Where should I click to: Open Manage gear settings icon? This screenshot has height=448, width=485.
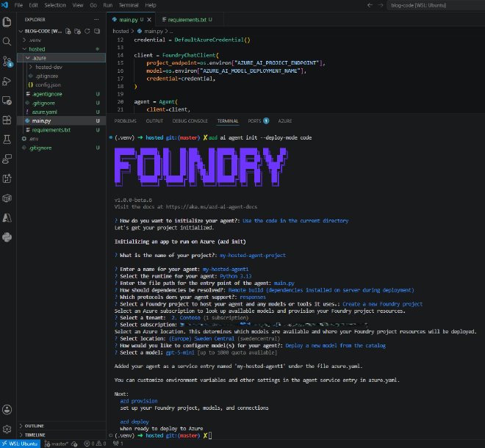coord(7,429)
